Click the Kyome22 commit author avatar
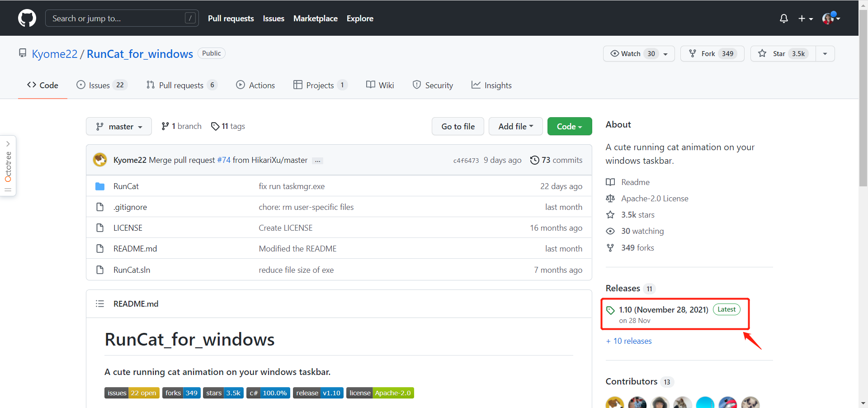Screen dimensions: 868x408 click(100, 160)
